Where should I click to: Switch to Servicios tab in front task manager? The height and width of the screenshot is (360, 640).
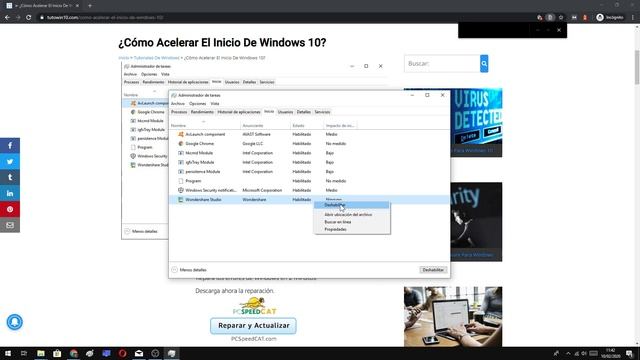point(322,112)
